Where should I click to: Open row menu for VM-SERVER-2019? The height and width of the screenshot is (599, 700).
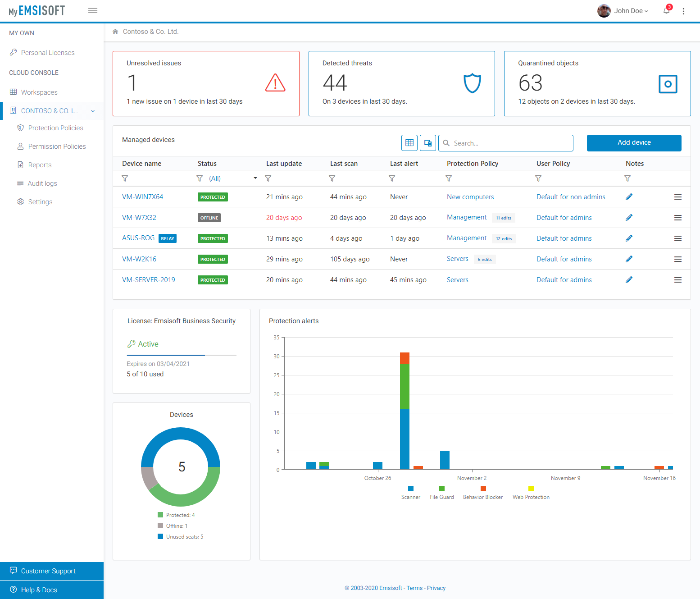tap(678, 280)
